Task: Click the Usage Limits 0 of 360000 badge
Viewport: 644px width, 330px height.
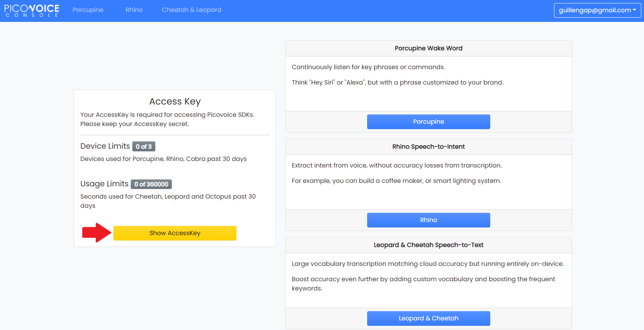Action: click(151, 184)
